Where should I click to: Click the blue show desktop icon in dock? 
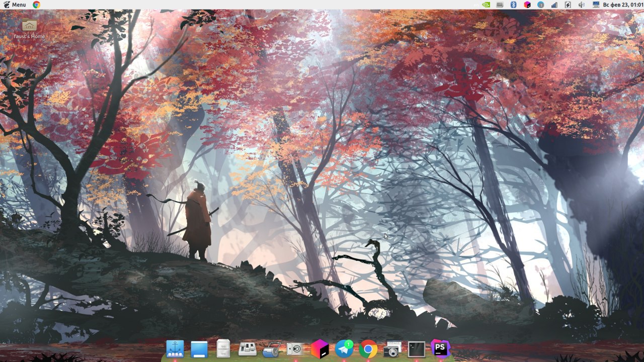tap(199, 349)
